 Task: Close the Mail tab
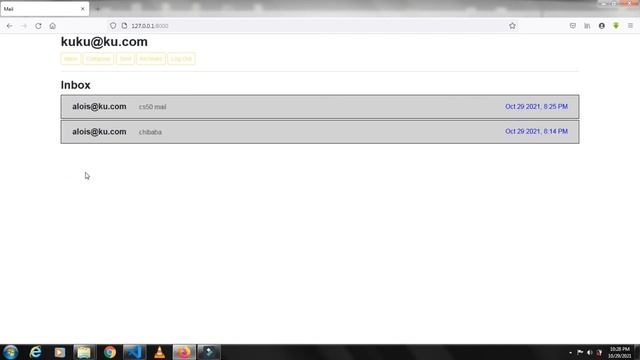click(x=82, y=9)
